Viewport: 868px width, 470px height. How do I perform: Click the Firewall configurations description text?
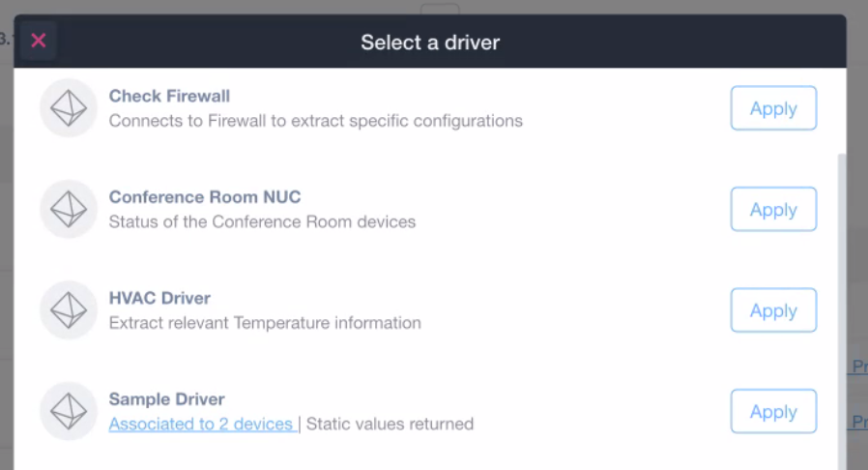click(x=315, y=121)
